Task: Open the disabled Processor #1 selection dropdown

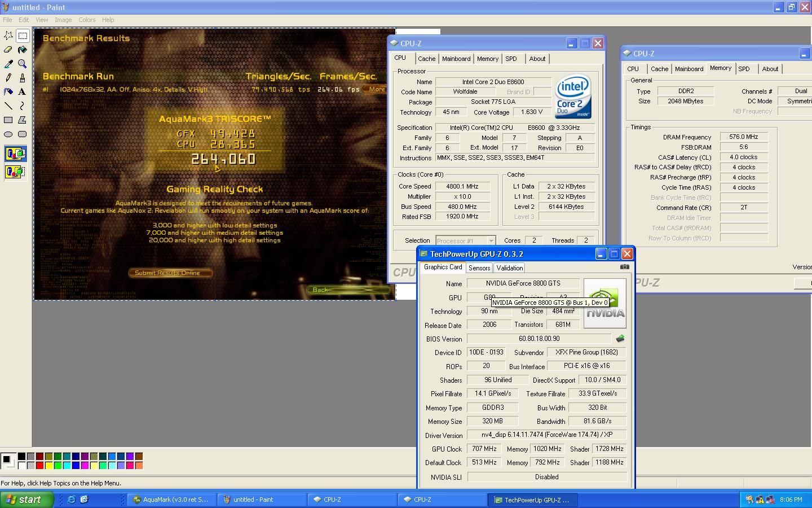Action: click(465, 240)
